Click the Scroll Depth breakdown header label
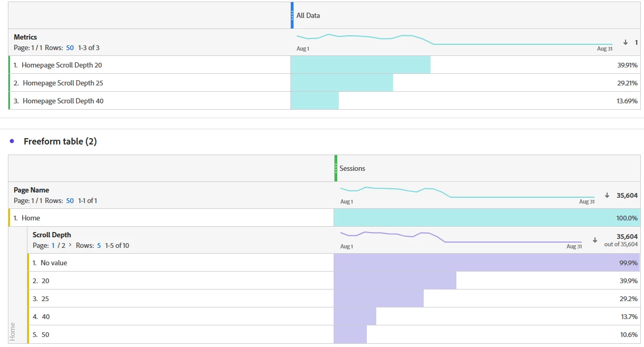Image resolution: width=644 pixels, height=347 pixels. pos(52,235)
